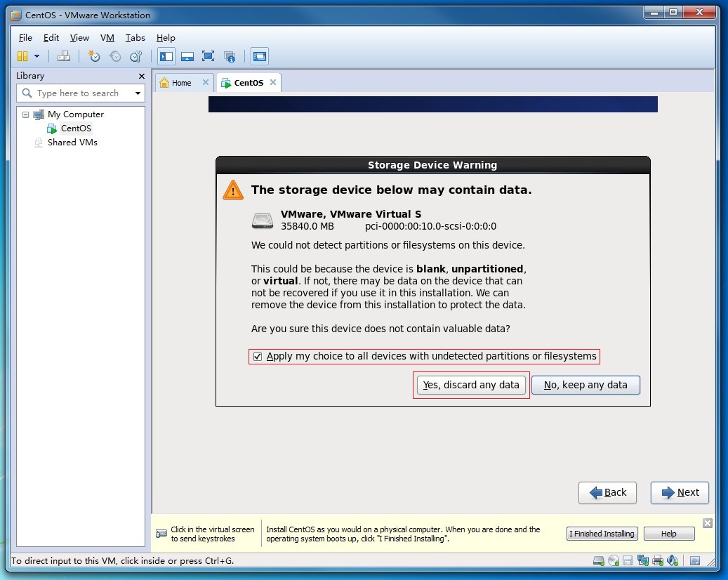Click the take snapshot toolbar icon

coord(94,57)
